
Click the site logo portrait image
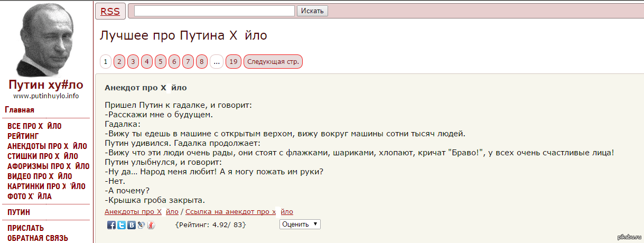(45, 40)
